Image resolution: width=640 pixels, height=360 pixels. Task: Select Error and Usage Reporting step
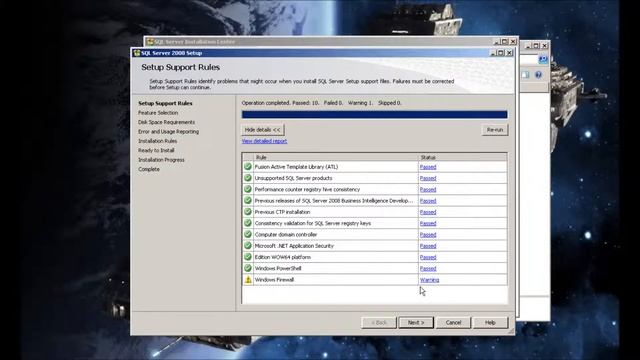pos(169,131)
